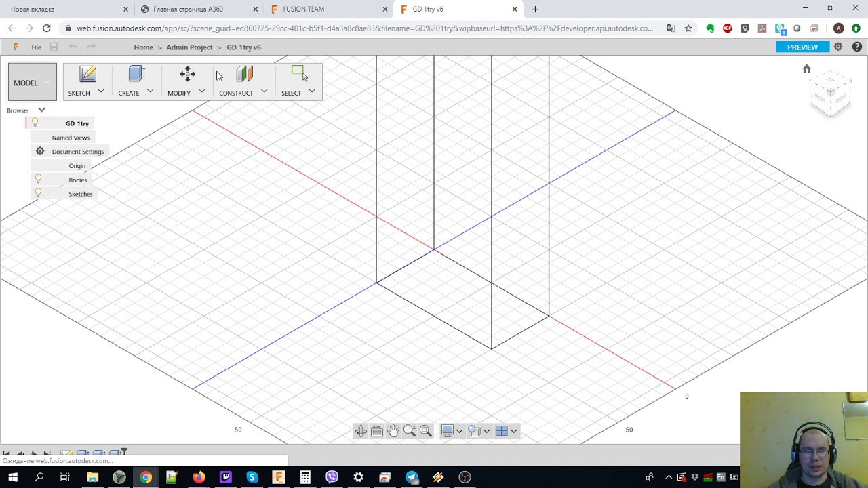
Task: Click the AdBlock Plus extension icon
Action: (x=727, y=28)
